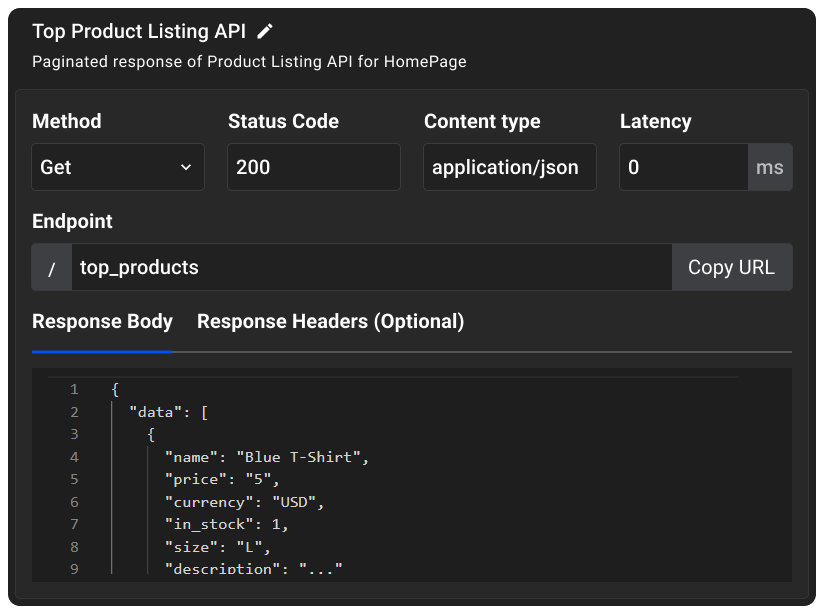824x614 pixels.
Task: Click the "price": "5" line in editor
Action: click(222, 479)
